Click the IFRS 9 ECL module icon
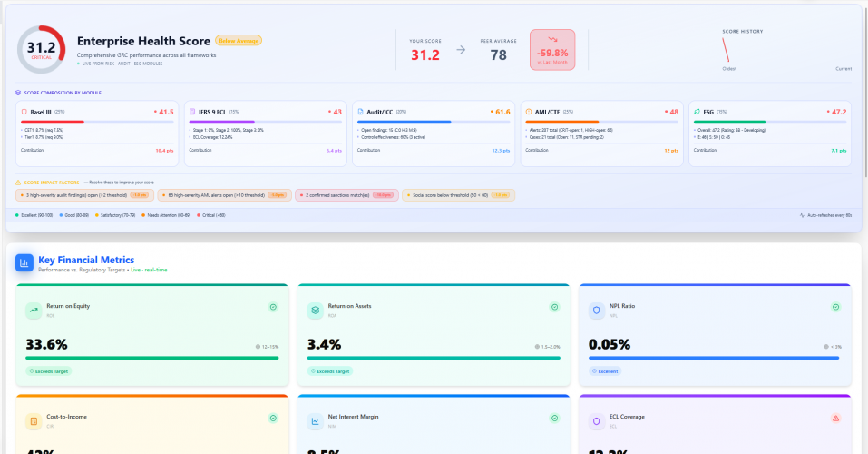The width and height of the screenshot is (868, 454). click(192, 112)
